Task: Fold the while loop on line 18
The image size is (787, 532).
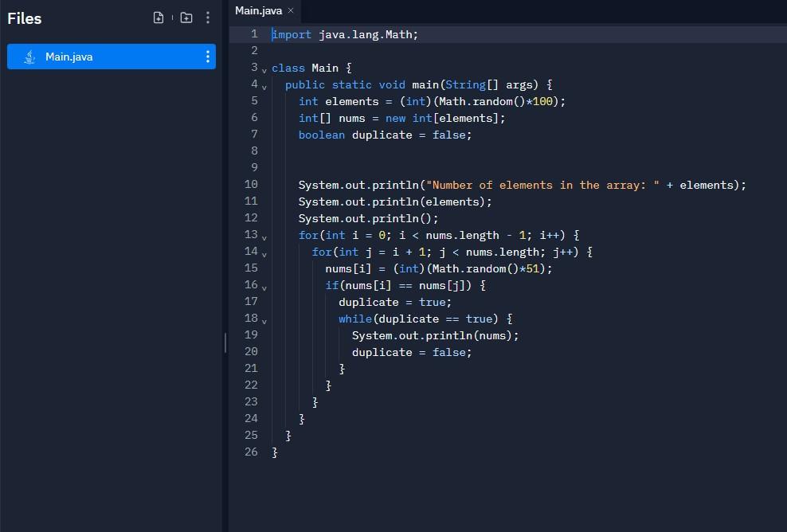Action: coord(264,322)
